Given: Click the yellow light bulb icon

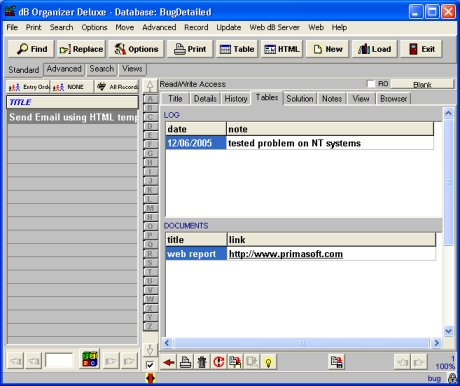Looking at the screenshot, I should (x=268, y=362).
